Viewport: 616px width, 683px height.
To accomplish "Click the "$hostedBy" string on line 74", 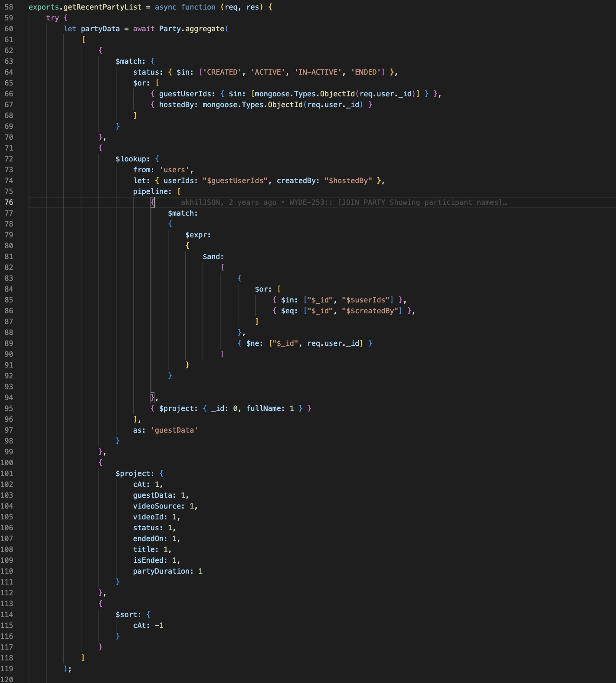I will coord(348,181).
